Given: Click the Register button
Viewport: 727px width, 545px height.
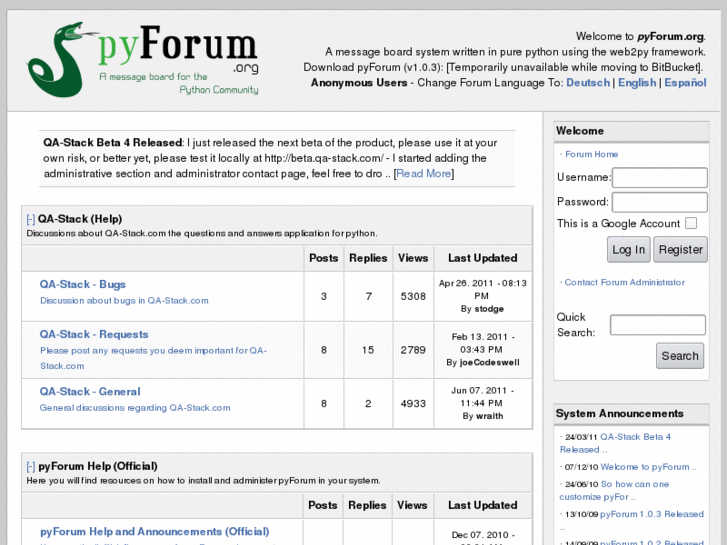Looking at the screenshot, I should click(681, 250).
